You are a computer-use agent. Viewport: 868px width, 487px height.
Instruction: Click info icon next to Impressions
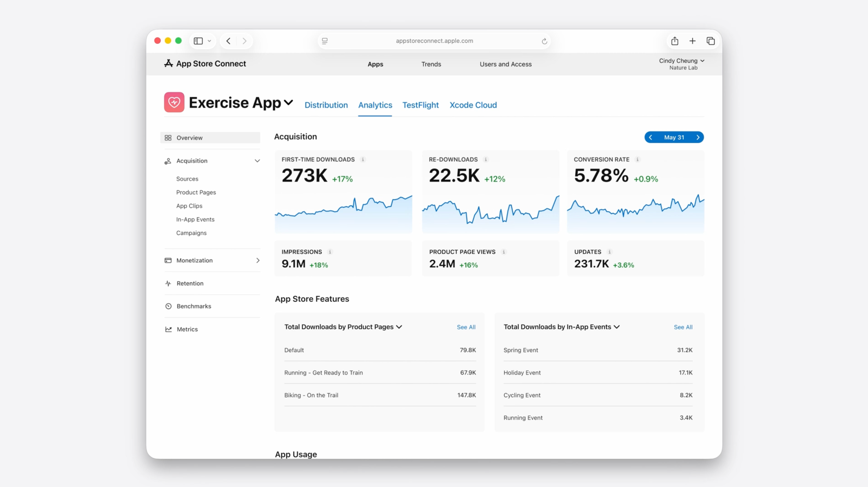point(330,252)
